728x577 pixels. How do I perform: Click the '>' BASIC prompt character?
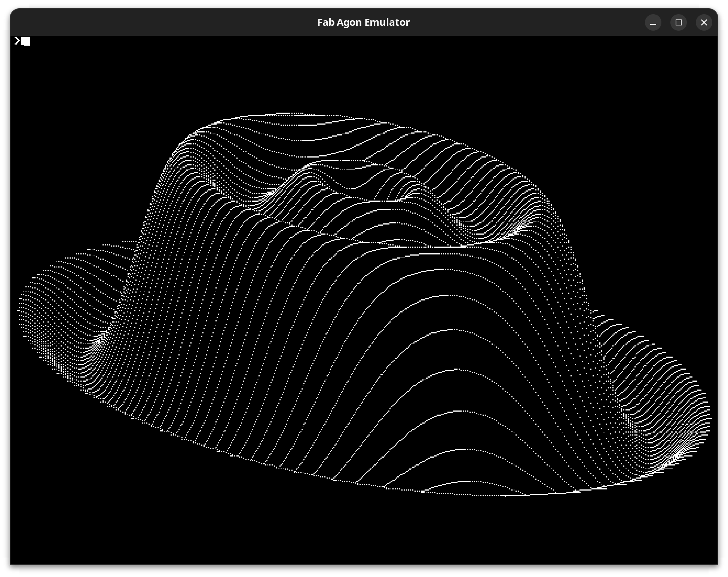17,41
